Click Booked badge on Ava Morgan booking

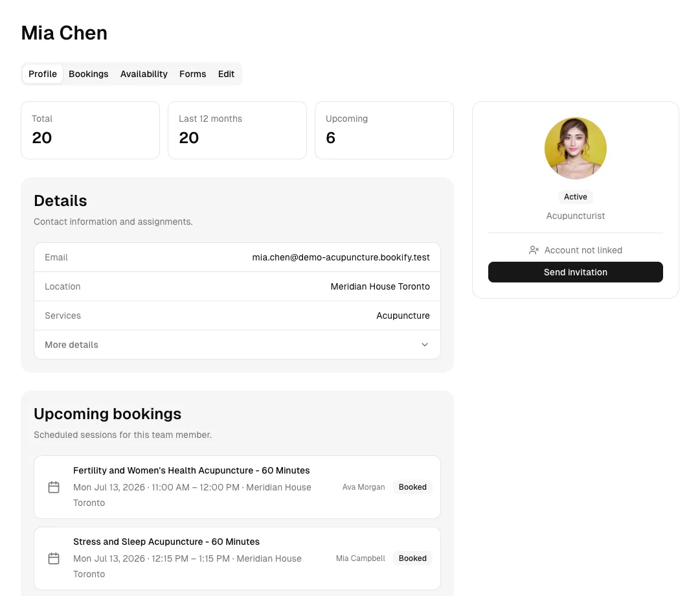412,487
